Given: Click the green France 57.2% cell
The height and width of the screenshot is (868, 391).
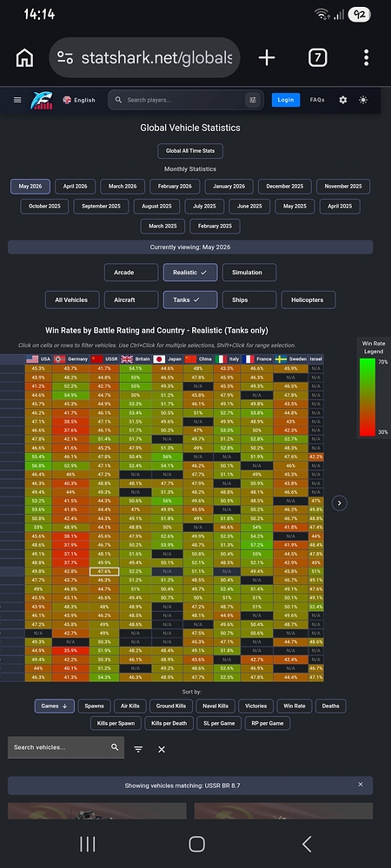Looking at the screenshot, I should [257, 545].
